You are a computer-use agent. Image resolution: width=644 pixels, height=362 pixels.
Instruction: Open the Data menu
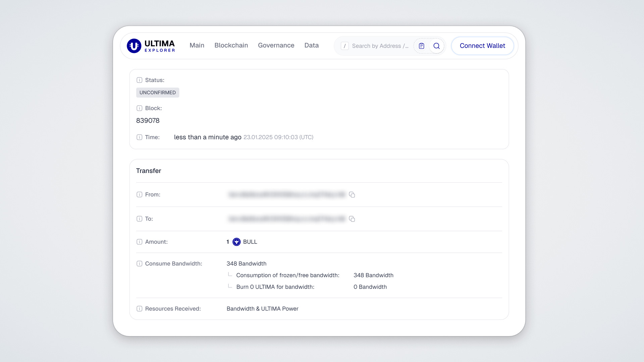click(311, 46)
